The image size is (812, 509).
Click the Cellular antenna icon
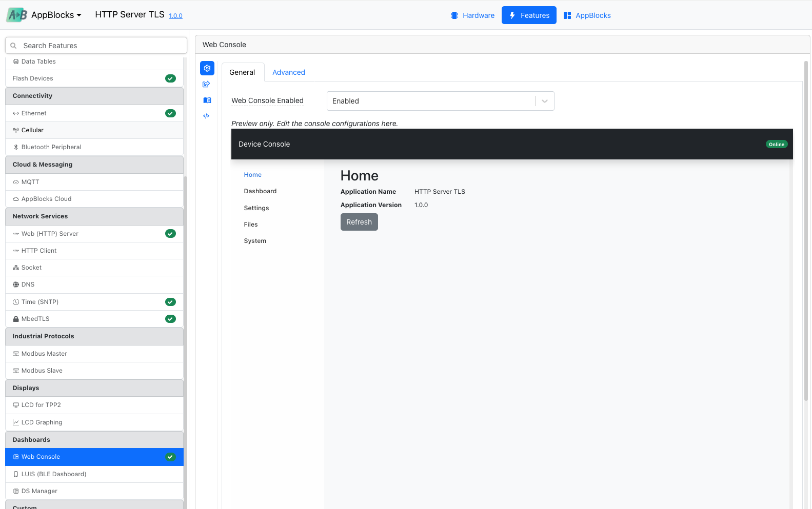16,130
